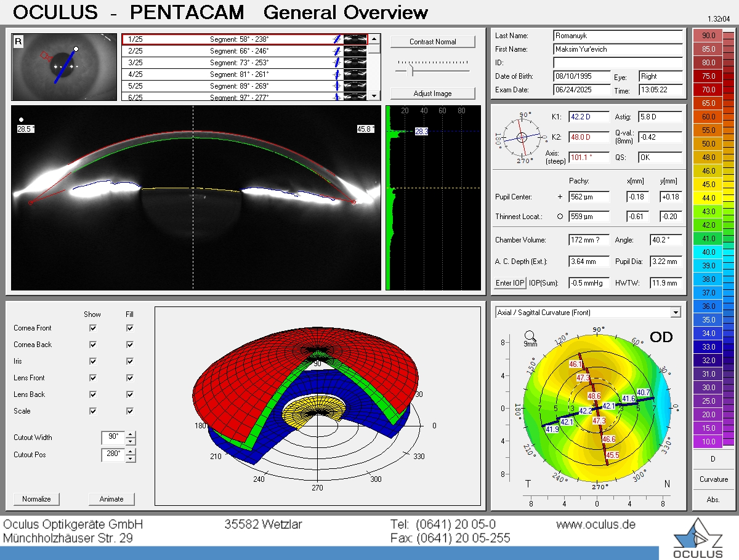Toggle Cornea Back Fill checkbox
Screen dimensions: 739x560
point(130,345)
